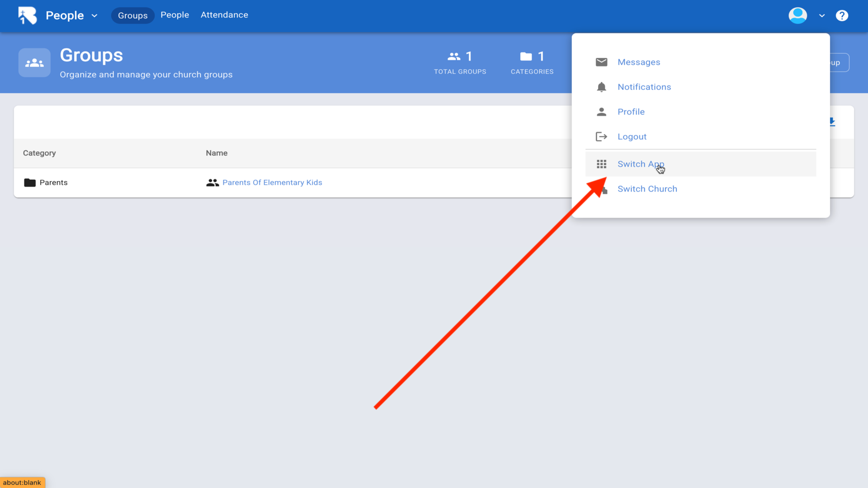This screenshot has width=868, height=488.
Task: Click the Messages envelope icon
Action: (601, 62)
